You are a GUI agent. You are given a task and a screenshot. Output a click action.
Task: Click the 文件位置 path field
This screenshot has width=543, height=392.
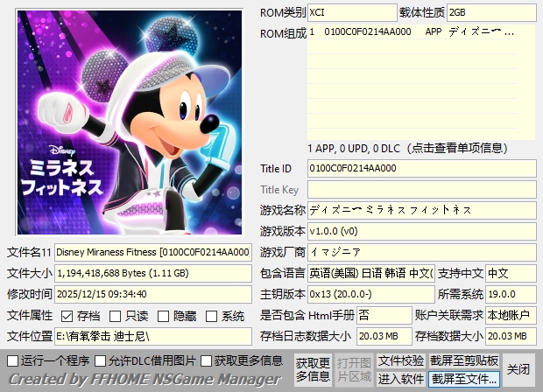[x=153, y=336]
